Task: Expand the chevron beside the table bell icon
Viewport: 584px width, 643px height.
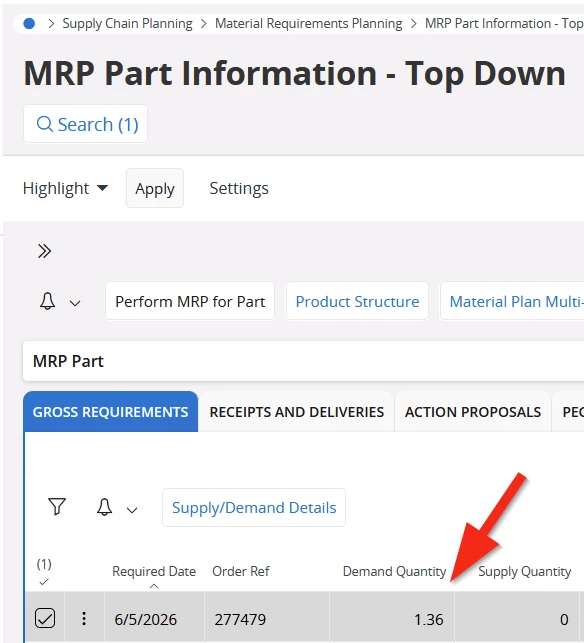Action: click(x=132, y=510)
